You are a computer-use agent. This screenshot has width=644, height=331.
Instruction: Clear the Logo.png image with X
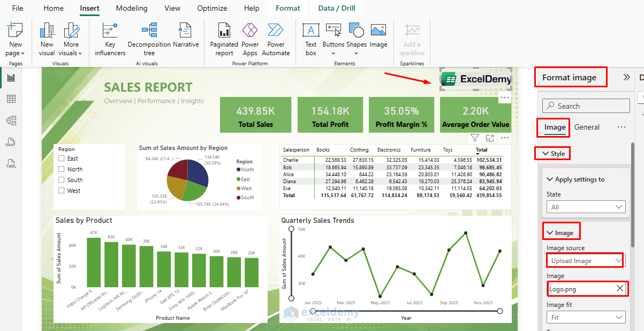tap(619, 289)
